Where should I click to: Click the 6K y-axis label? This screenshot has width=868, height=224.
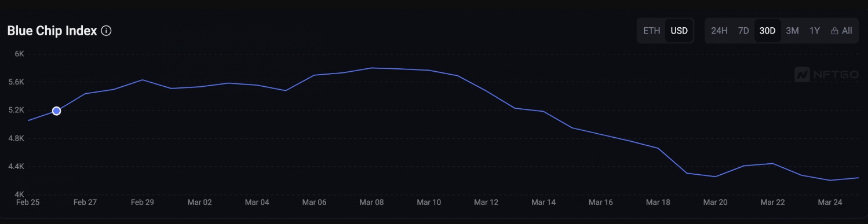click(x=19, y=54)
